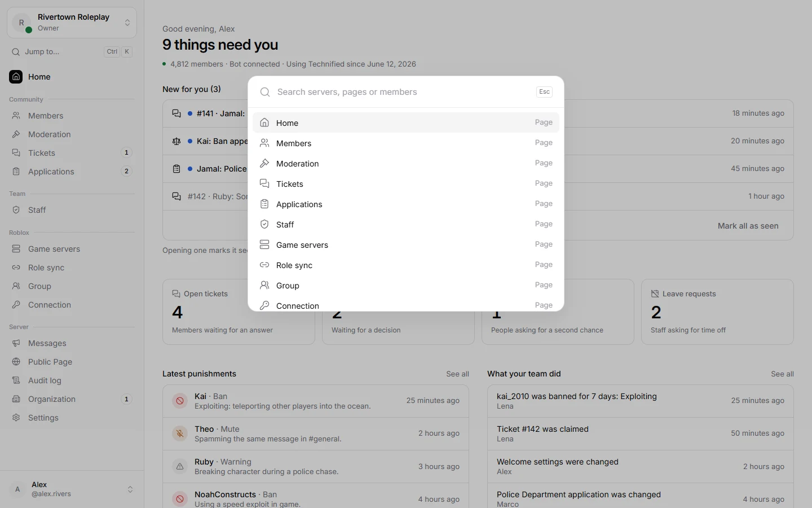Open the Connection sidebar item
This screenshot has height=508, width=812.
pyautogui.click(x=72, y=305)
